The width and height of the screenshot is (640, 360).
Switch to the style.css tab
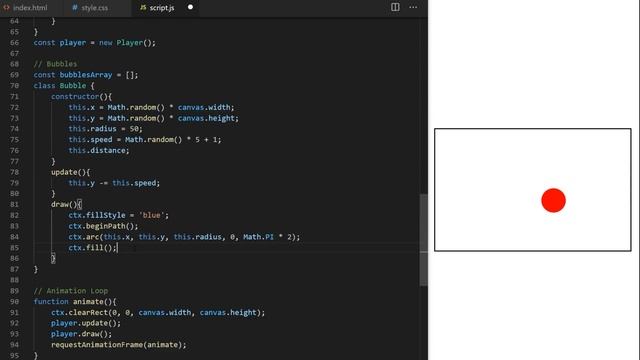pyautogui.click(x=94, y=8)
